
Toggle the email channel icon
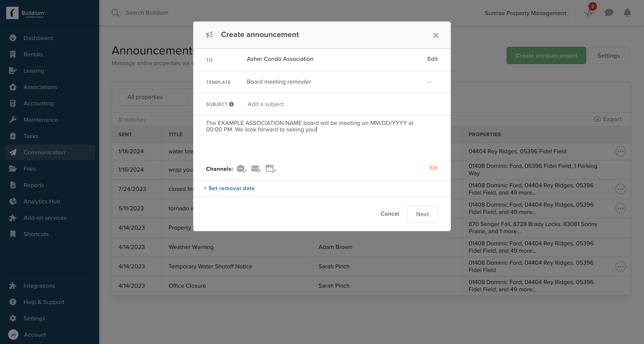255,169
